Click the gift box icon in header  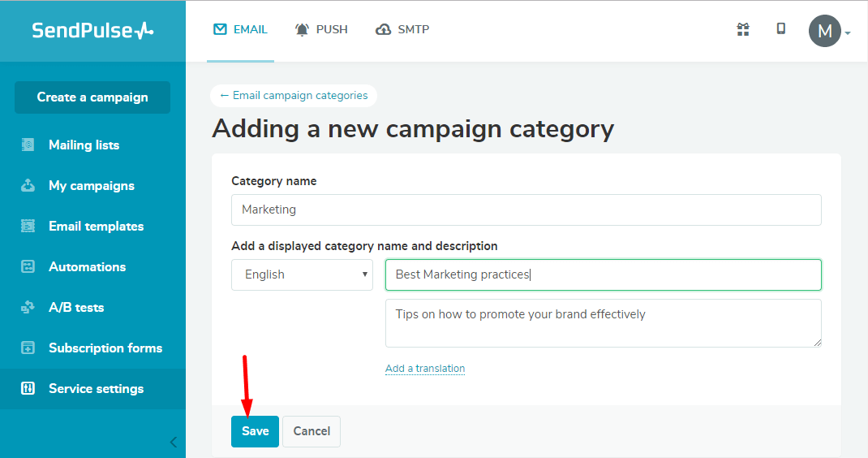743,29
